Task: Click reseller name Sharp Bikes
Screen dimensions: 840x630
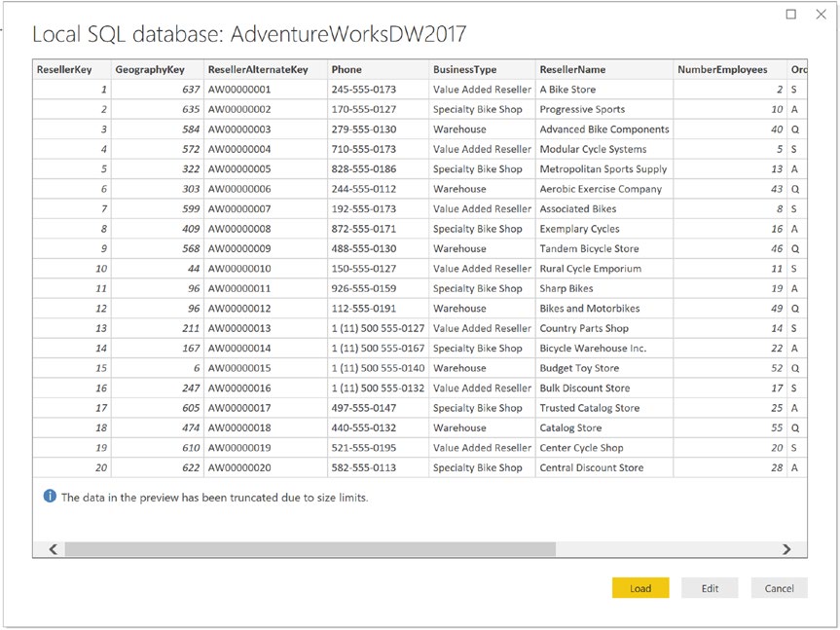Action: click(x=566, y=288)
